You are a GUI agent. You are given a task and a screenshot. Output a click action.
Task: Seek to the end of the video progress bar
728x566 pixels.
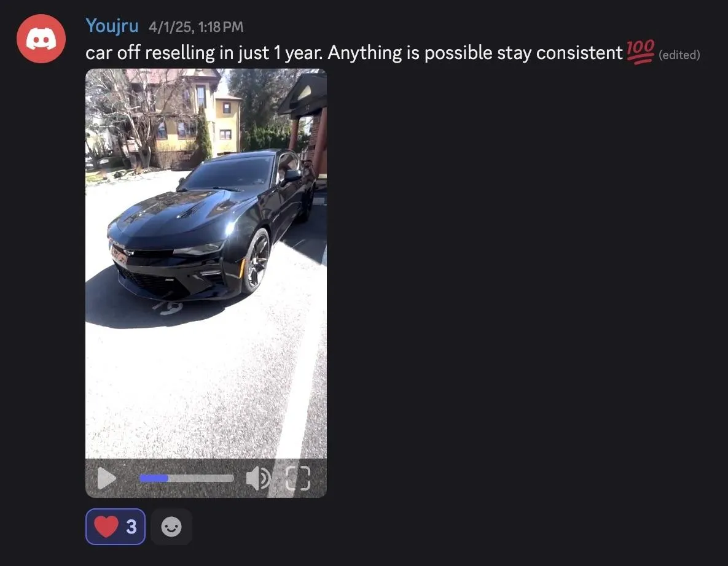[232, 478]
